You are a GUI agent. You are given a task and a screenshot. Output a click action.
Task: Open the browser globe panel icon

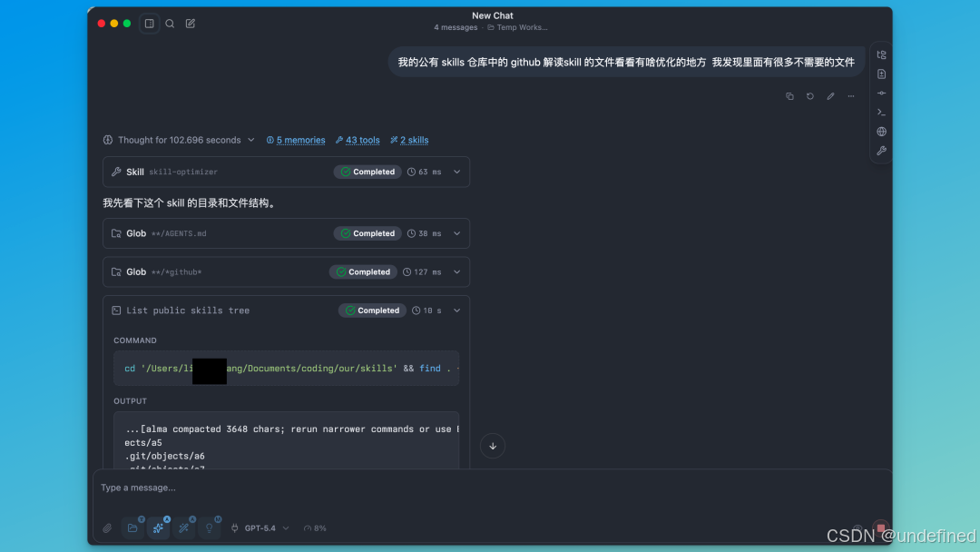click(x=881, y=132)
